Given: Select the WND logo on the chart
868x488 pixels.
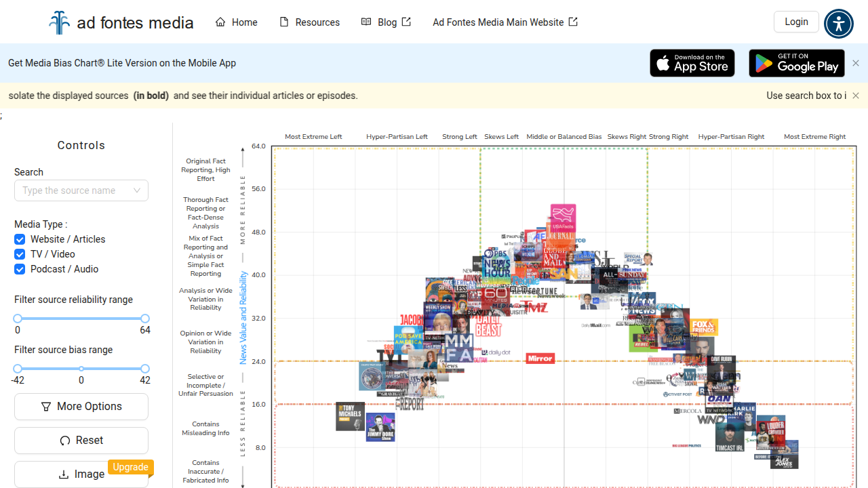Looking at the screenshot, I should pos(711,420).
